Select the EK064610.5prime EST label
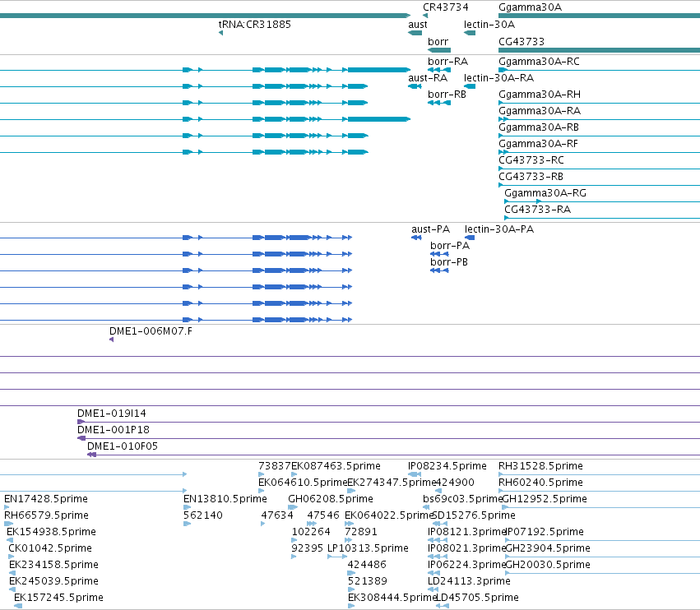This screenshot has width=700, height=610. [302, 483]
